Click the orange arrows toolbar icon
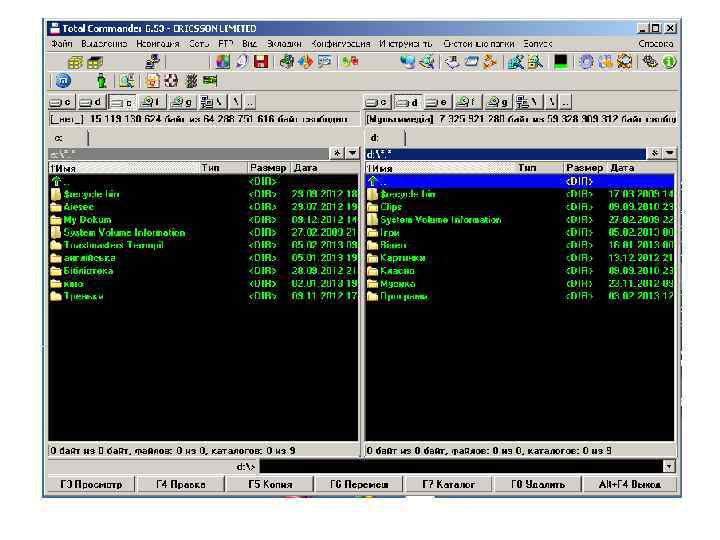720x540 pixels. tap(490, 62)
